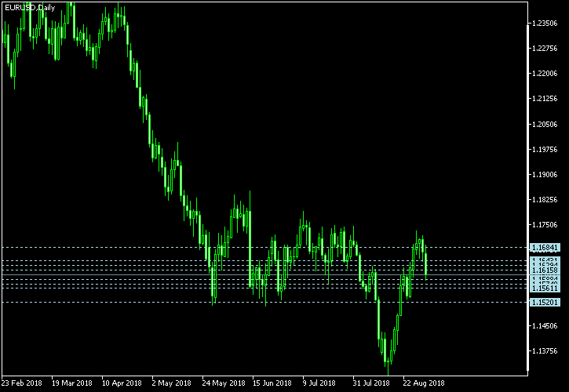Click the 24 May 2018 date label
Viewport: 569px width, 392px height.
(x=224, y=383)
